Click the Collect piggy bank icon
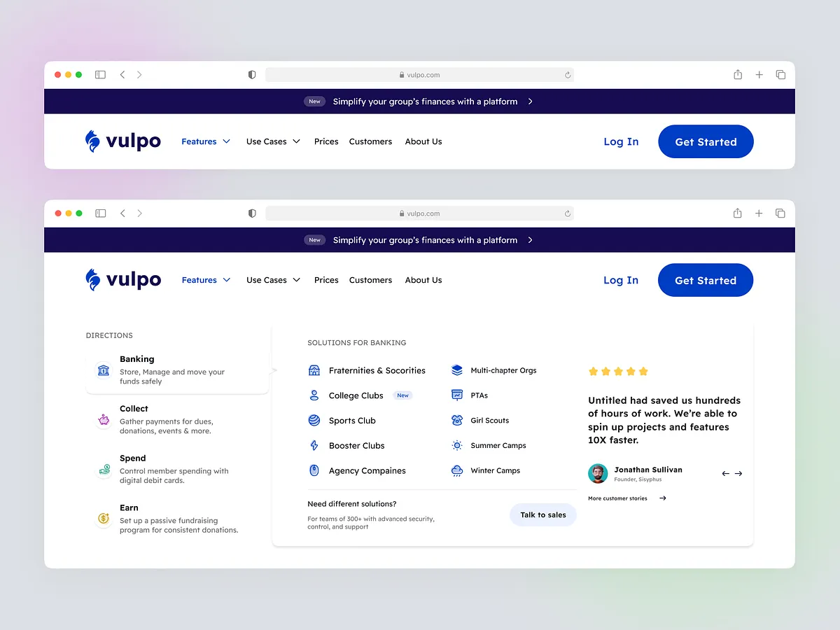 104,420
